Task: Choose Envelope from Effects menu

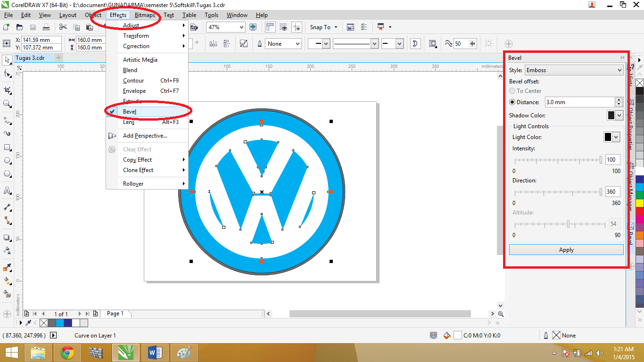Action: pyautogui.click(x=147, y=91)
